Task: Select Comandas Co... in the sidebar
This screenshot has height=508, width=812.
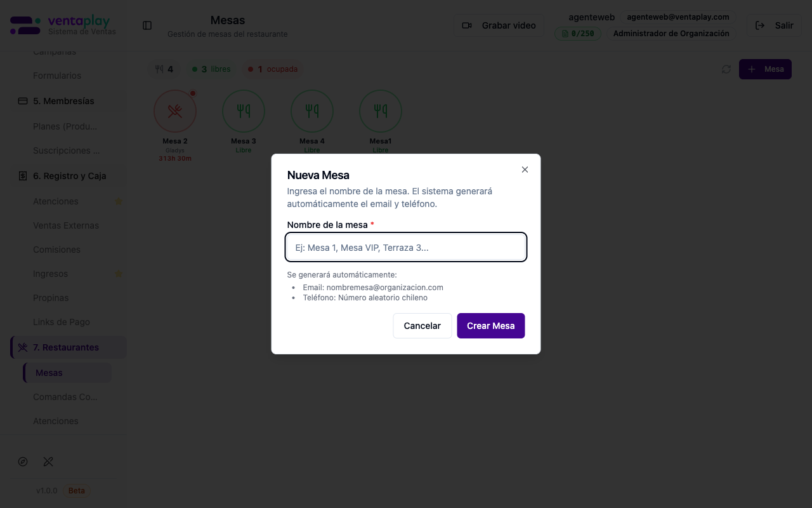Action: [65, 396]
